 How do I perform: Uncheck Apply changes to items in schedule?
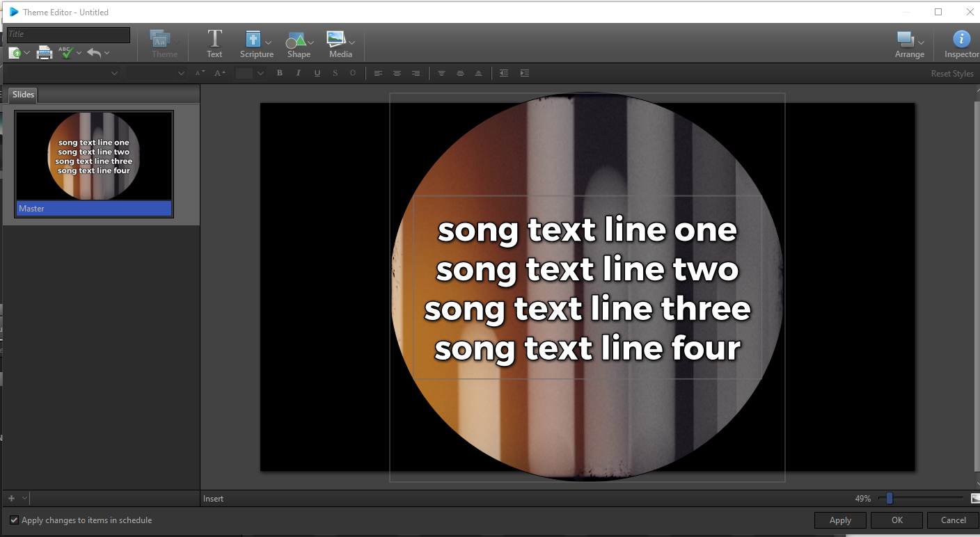[x=15, y=520]
